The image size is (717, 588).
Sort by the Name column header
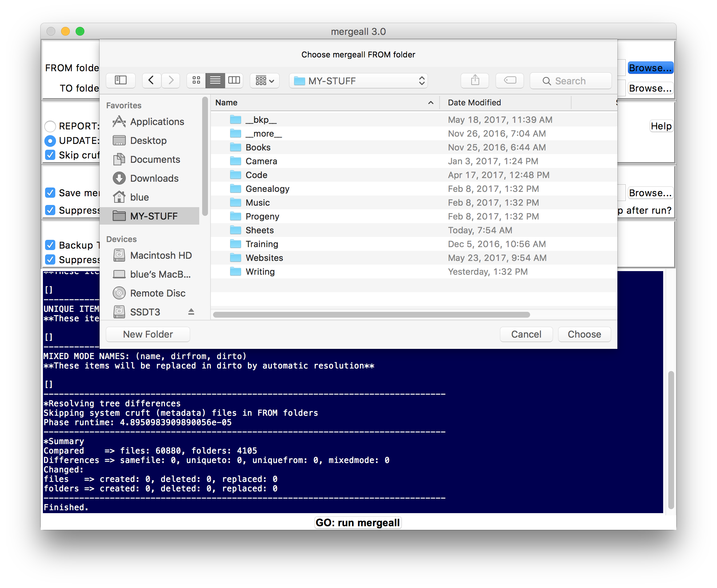[x=325, y=103]
